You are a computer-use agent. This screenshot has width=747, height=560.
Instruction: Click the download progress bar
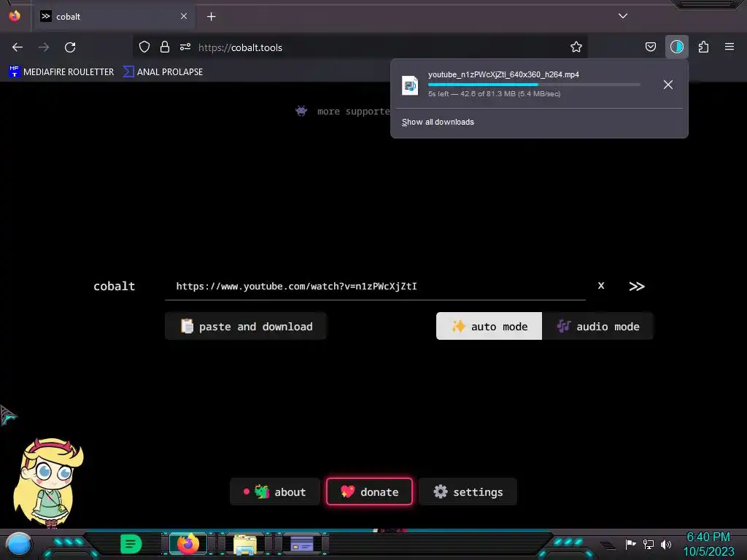tap(534, 85)
